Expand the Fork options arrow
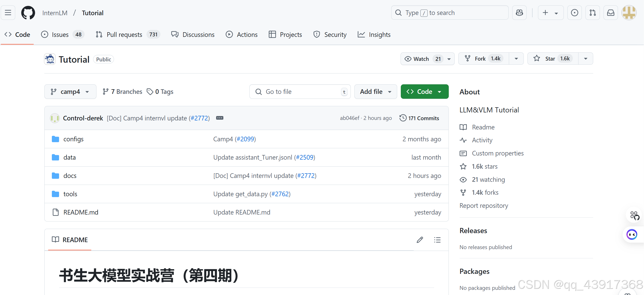Image resolution: width=644 pixels, height=295 pixels. pyautogui.click(x=516, y=59)
